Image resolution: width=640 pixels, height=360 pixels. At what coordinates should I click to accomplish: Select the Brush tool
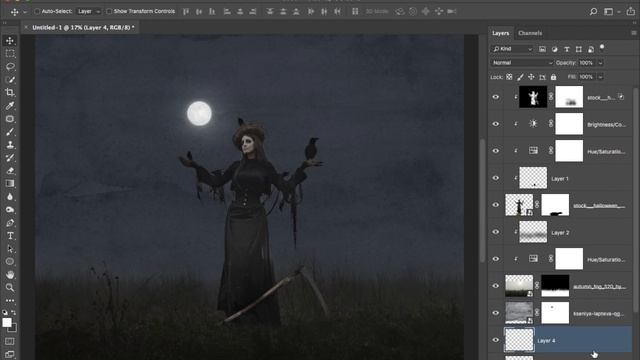10,132
